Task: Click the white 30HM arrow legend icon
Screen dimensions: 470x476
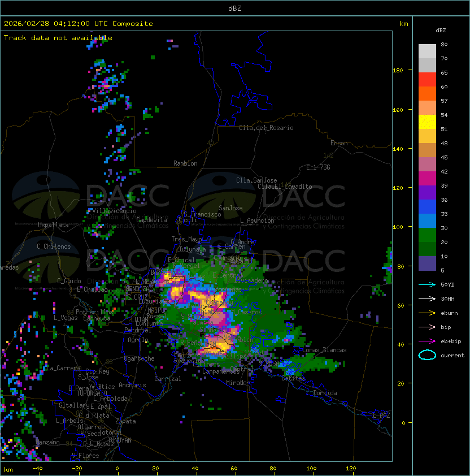Action: 427,299
